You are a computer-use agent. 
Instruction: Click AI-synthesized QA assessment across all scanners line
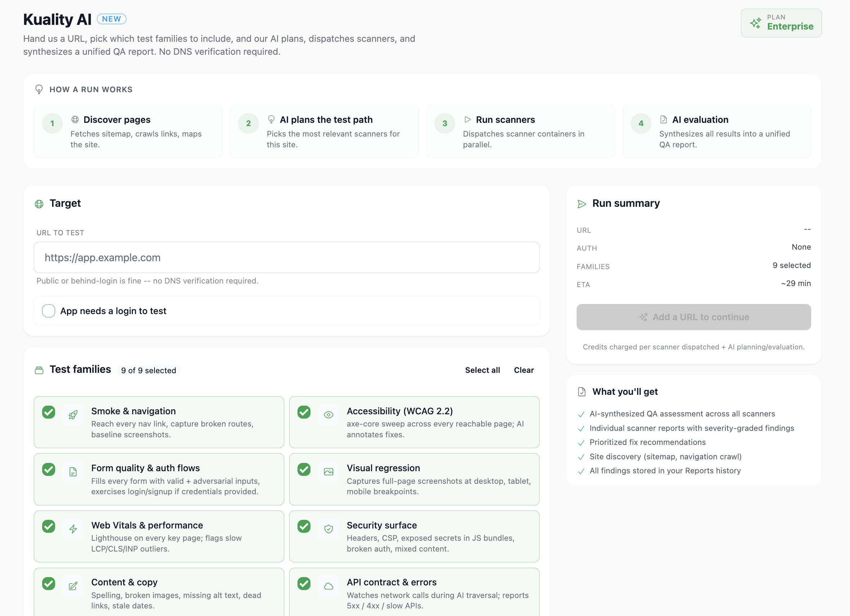(683, 414)
